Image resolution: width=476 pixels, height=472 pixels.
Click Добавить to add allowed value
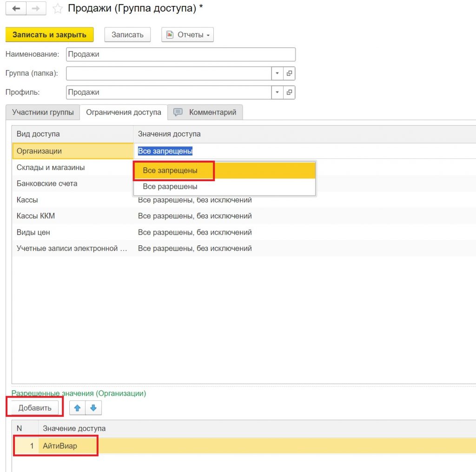pyautogui.click(x=35, y=408)
